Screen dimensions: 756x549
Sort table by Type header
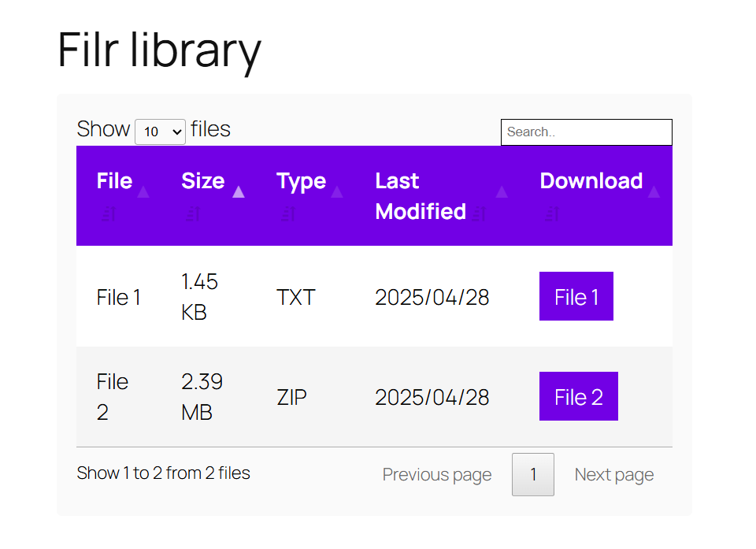(301, 182)
